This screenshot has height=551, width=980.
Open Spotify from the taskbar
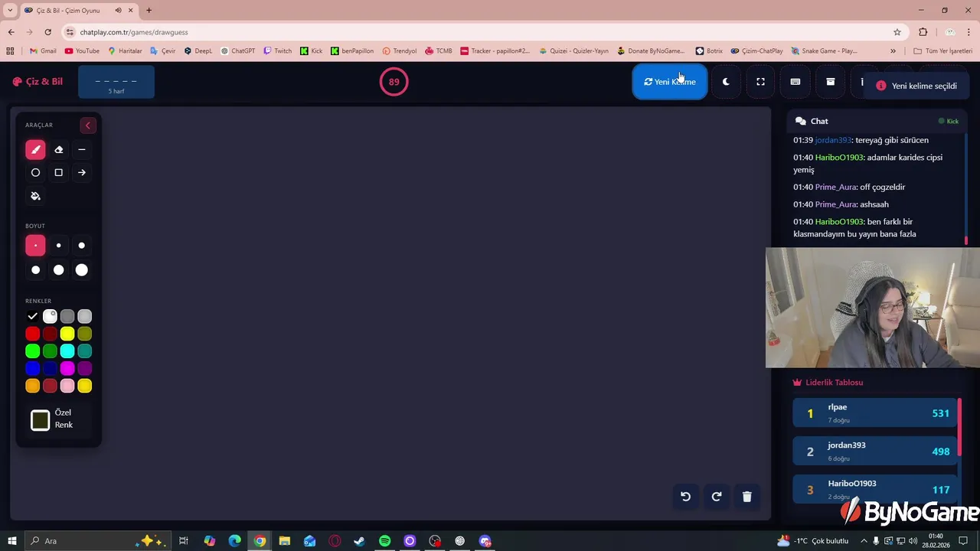click(x=384, y=541)
